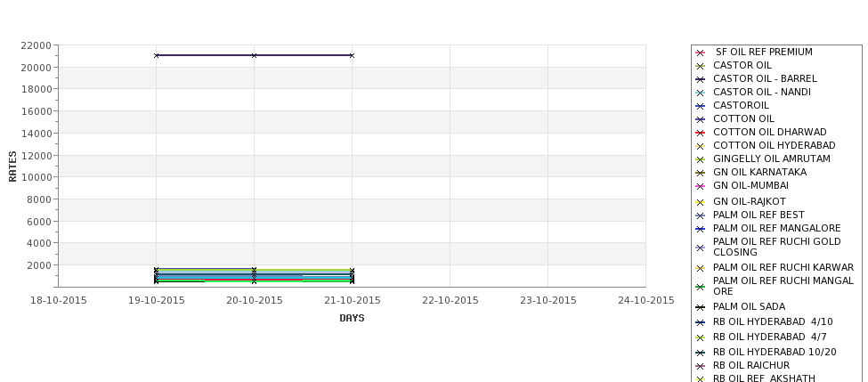
Task: Click PALM OIL REF MANGALORE legend marker
Action: point(700,229)
